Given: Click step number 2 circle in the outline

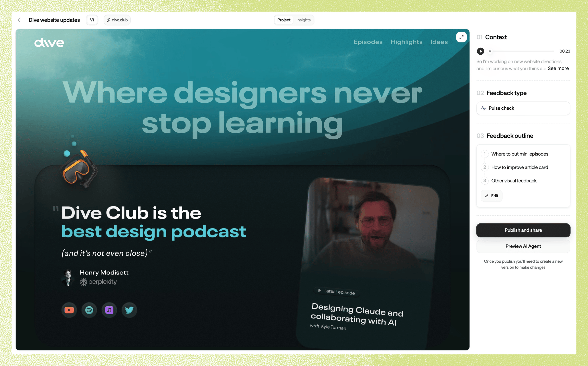Looking at the screenshot, I should pos(484,167).
